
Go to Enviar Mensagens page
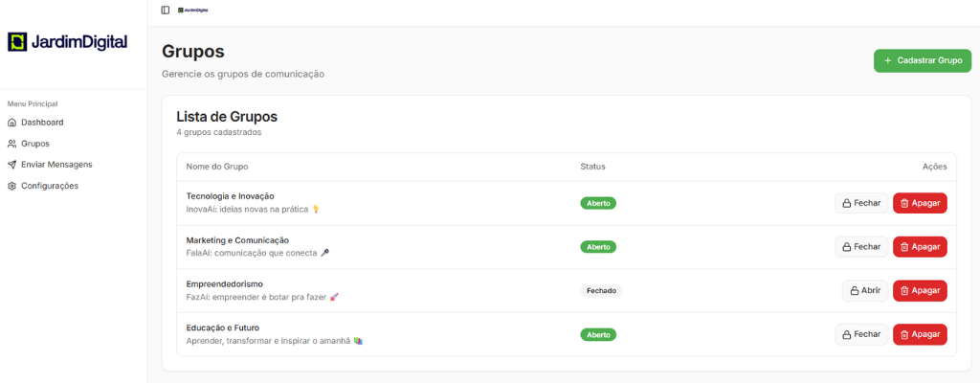[56, 165]
